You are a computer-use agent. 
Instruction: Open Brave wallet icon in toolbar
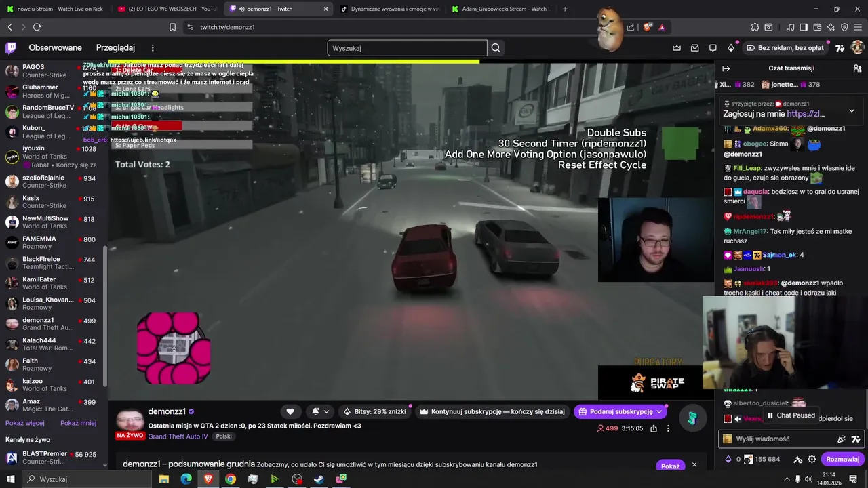click(817, 27)
